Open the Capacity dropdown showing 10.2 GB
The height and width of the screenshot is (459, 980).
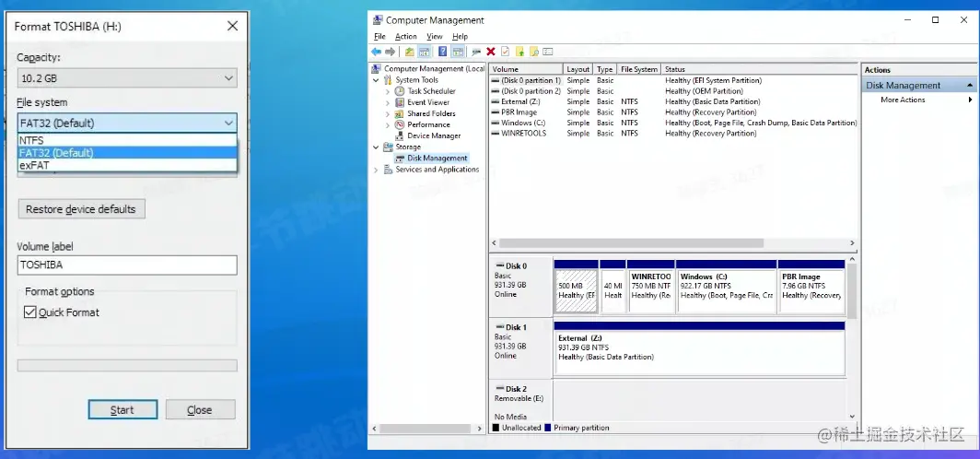point(127,78)
